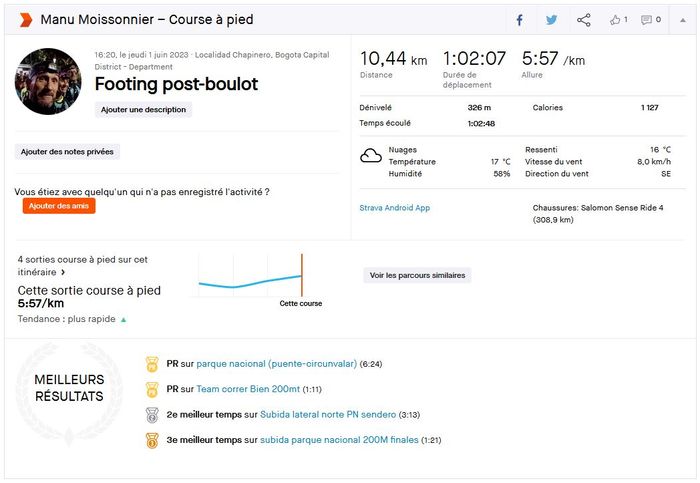Open Subida lateral norte PN sendero segment
Image resolution: width=700 pixels, height=483 pixels.
(x=328, y=414)
